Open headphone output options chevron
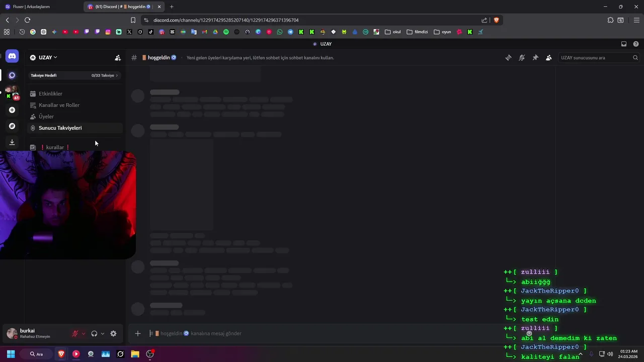 tap(103, 333)
